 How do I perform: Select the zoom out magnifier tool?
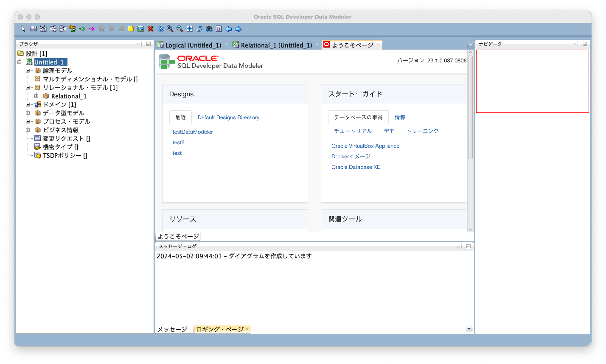pos(179,28)
